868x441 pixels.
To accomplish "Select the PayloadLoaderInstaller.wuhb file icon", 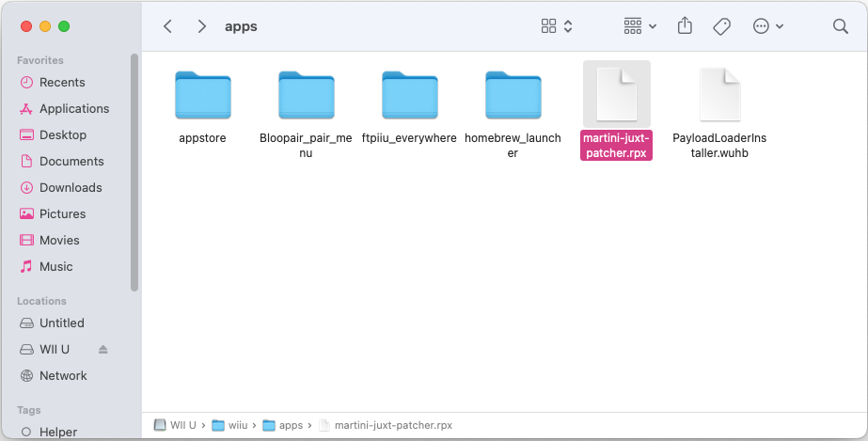I will (719, 95).
